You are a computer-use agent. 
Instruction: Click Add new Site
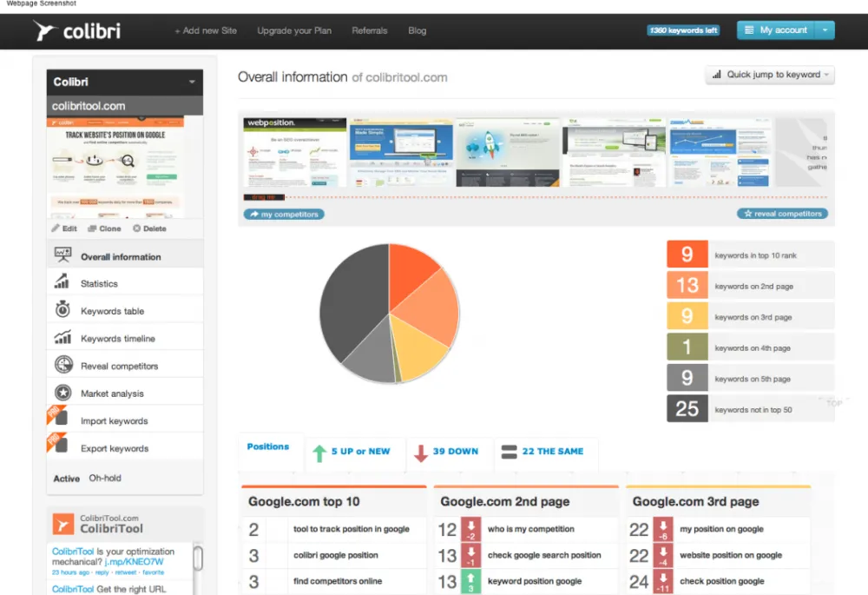[x=206, y=30]
